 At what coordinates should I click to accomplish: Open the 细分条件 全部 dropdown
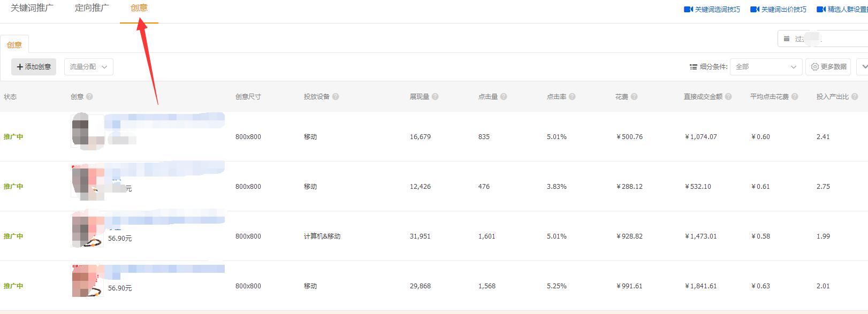coord(766,67)
